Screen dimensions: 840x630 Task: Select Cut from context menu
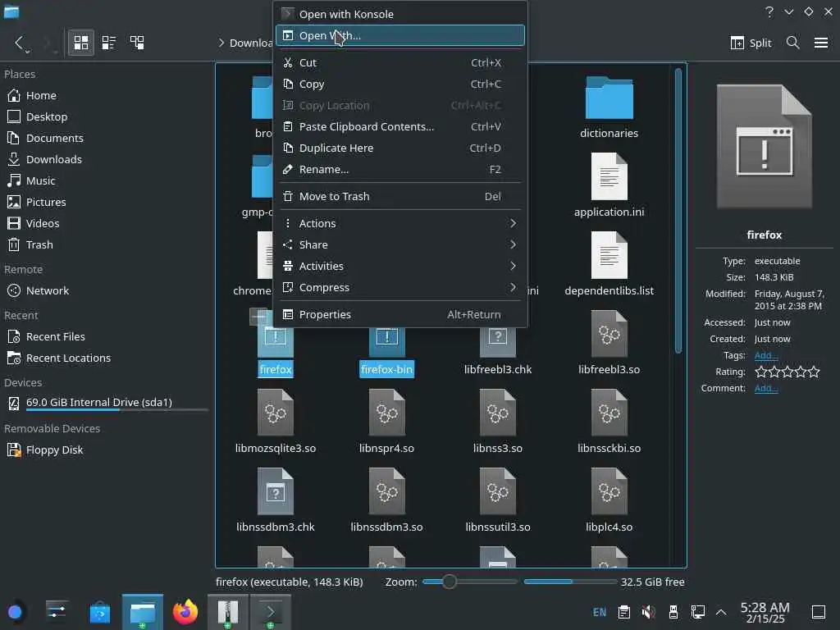[x=399, y=62]
